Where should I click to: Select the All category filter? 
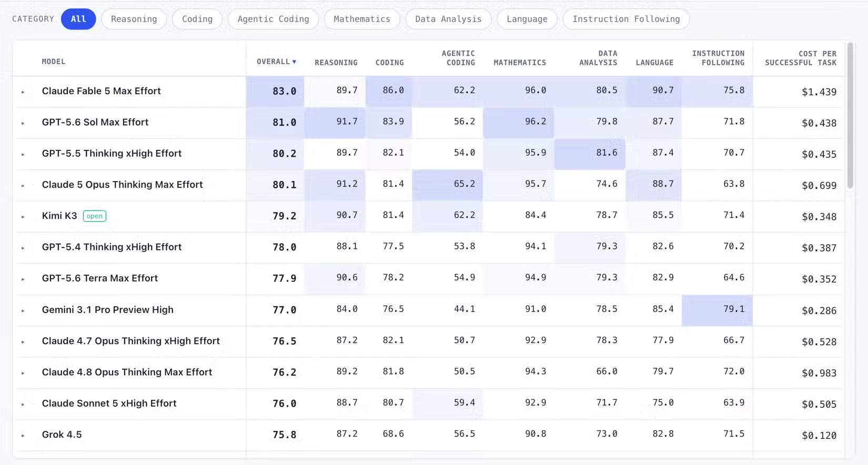(78, 19)
